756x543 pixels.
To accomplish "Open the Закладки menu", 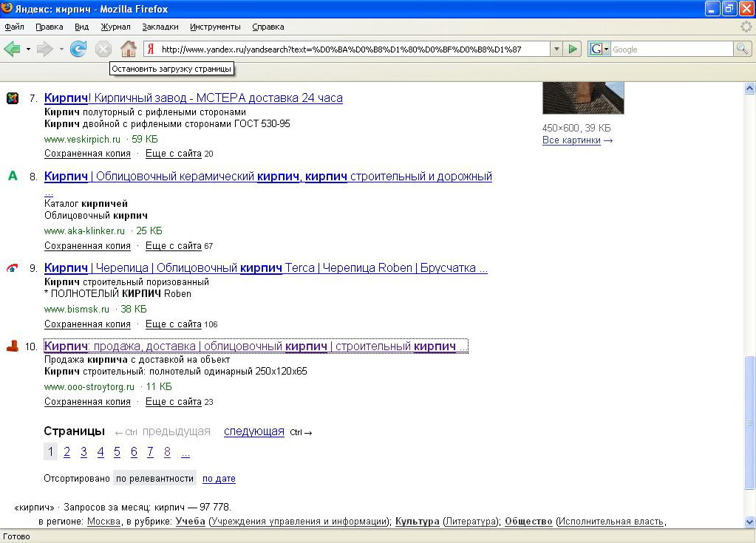I will tap(160, 27).
